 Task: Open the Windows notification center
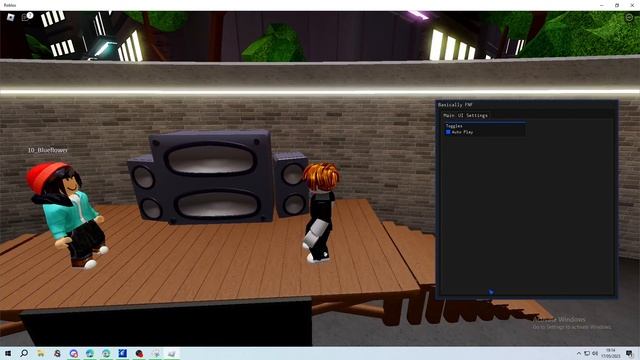(630, 353)
